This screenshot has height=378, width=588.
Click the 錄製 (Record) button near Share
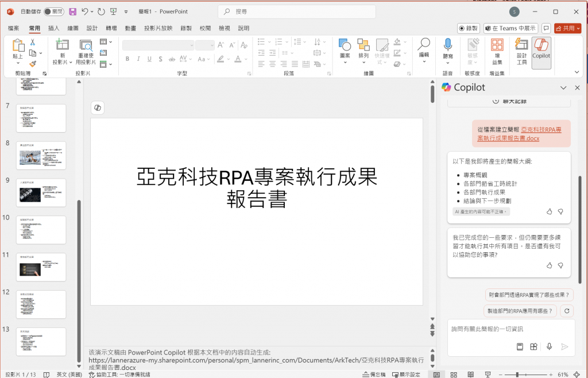coord(469,28)
